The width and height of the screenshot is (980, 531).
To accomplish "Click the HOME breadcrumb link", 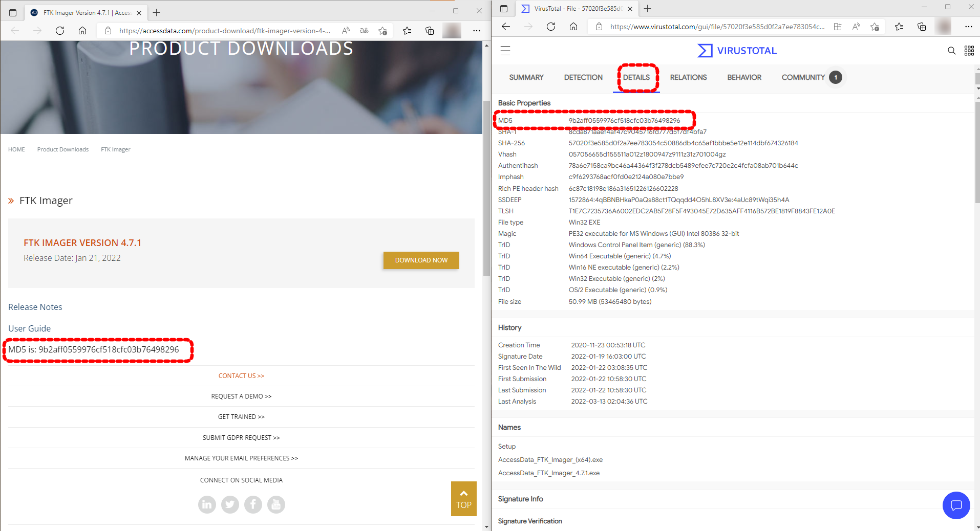I will 16,149.
